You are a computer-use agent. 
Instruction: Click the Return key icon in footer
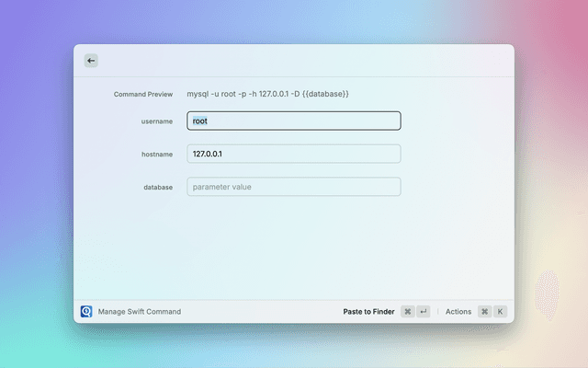[x=423, y=312]
